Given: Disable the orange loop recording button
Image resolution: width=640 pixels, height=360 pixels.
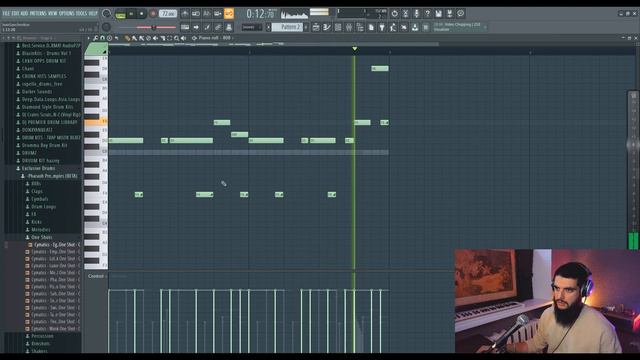Looking at the screenshot, I should 229,13.
